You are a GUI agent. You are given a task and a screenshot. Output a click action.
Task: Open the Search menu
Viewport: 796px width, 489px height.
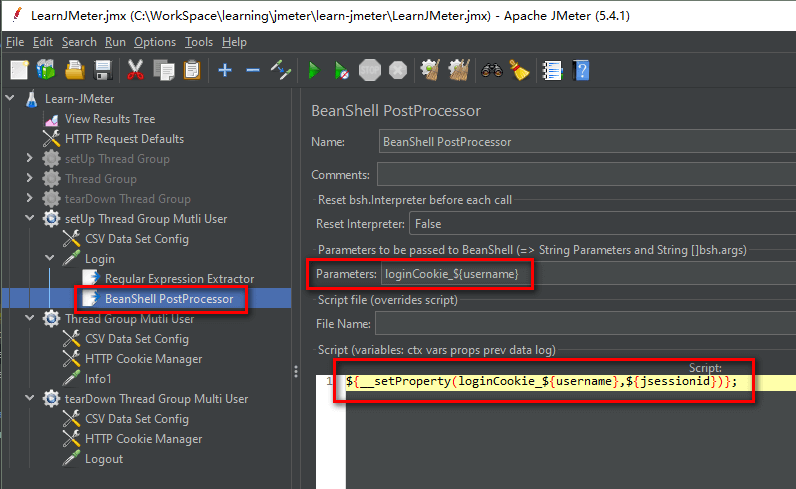coord(79,42)
